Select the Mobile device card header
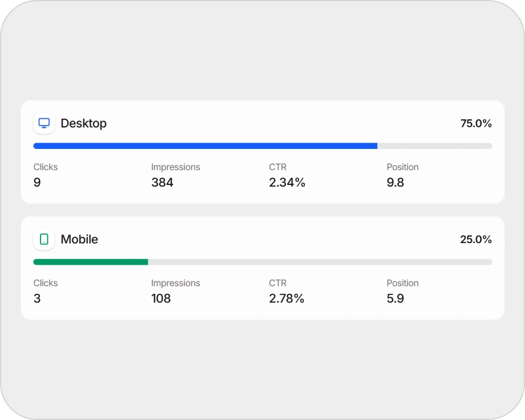Screen dimensions: 525x420 (79, 240)
